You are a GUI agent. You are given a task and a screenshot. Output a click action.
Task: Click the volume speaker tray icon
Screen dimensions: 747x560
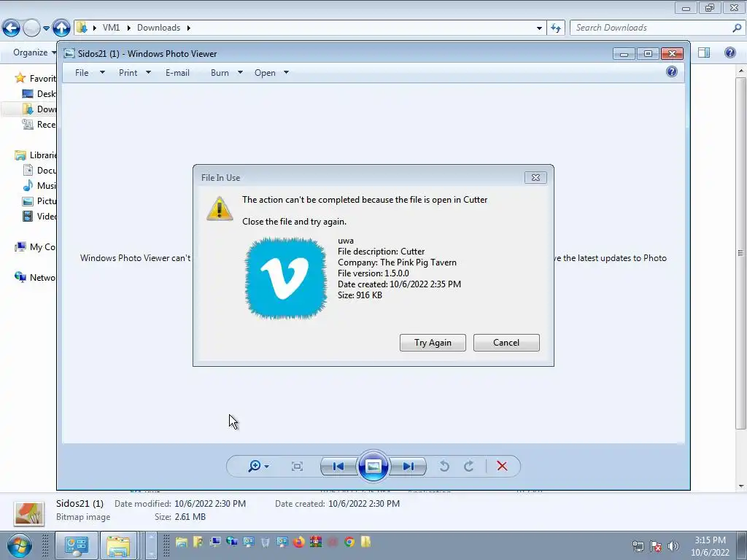coord(673,546)
